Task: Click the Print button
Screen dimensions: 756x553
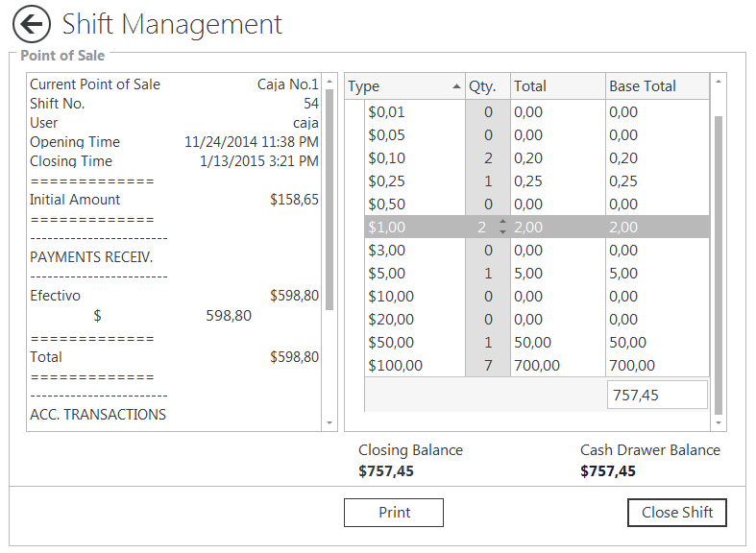Action: (x=393, y=513)
